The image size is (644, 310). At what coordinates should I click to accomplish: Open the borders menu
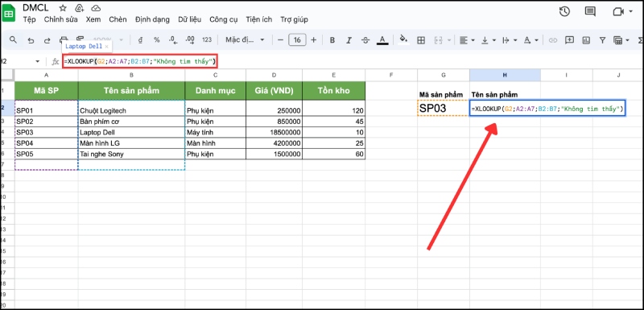click(421, 39)
